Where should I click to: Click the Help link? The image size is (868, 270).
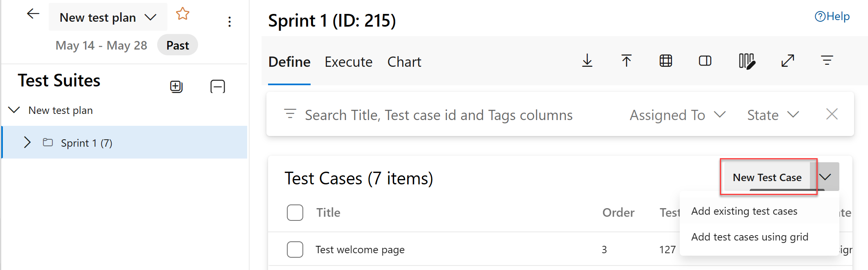coord(832,16)
